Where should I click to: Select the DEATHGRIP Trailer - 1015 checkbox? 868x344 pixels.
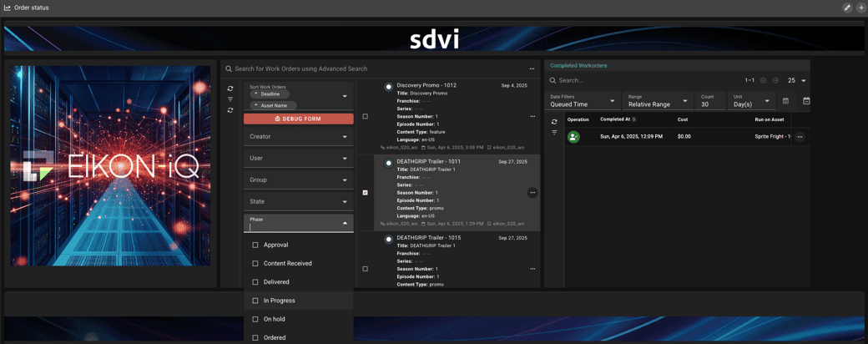[x=365, y=269]
